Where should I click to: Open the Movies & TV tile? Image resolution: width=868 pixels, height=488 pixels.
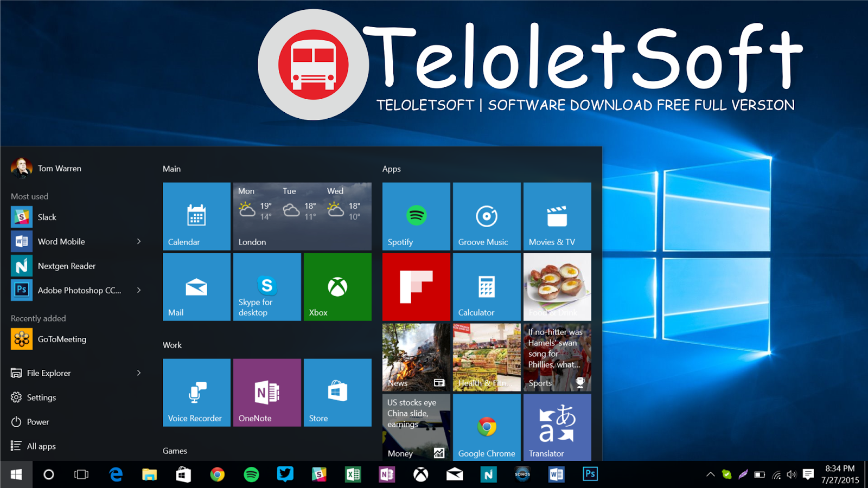click(557, 216)
